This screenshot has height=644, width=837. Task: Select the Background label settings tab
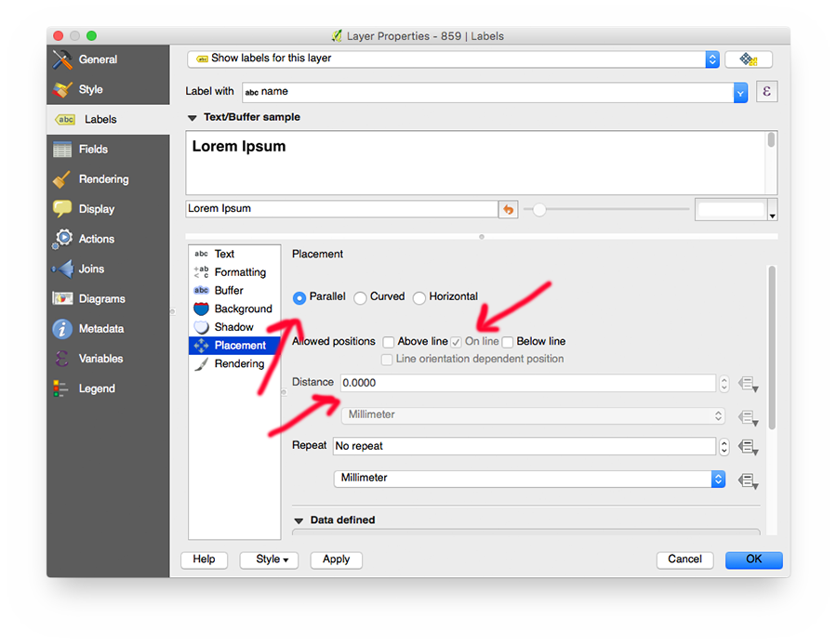[x=234, y=309]
